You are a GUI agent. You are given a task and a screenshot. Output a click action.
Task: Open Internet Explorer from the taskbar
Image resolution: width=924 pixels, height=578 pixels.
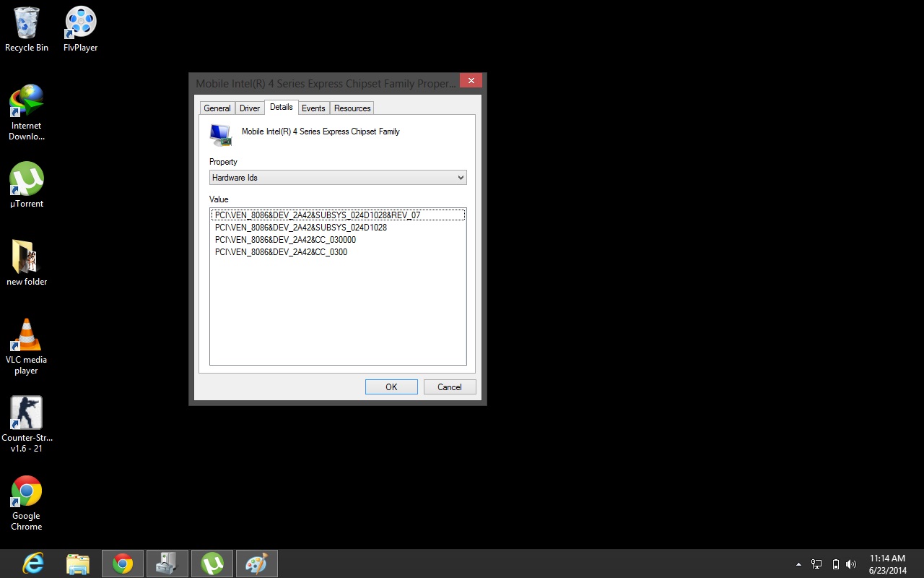(33, 564)
